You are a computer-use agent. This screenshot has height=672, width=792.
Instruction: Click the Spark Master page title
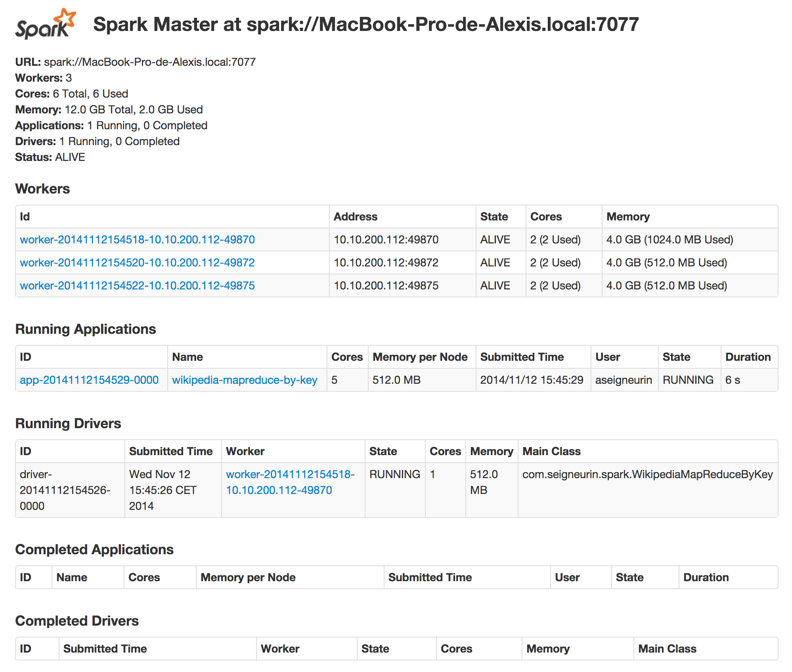click(365, 25)
